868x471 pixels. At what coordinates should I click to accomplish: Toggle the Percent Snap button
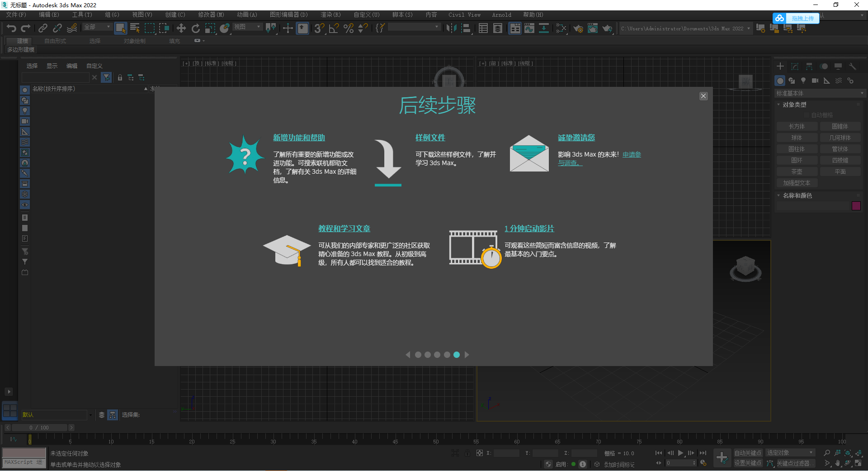(x=349, y=28)
